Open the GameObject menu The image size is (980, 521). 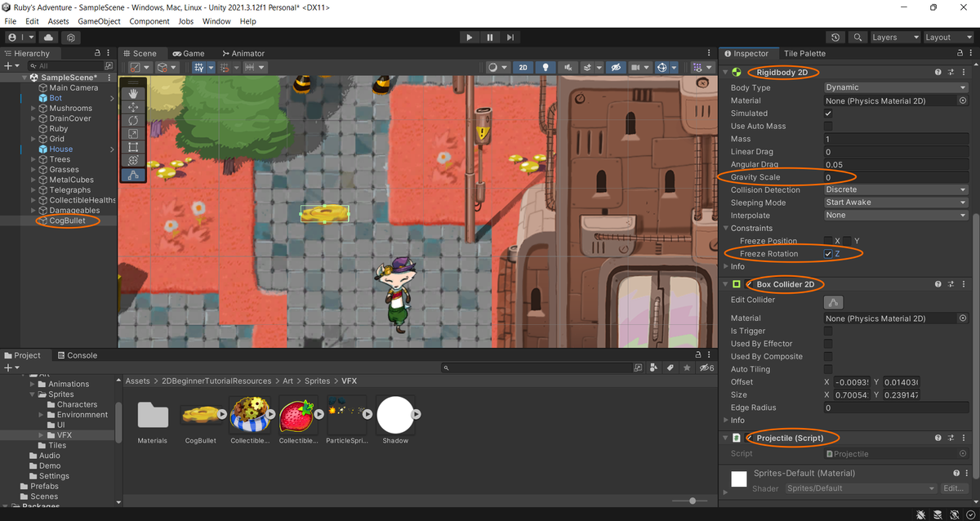[100, 21]
